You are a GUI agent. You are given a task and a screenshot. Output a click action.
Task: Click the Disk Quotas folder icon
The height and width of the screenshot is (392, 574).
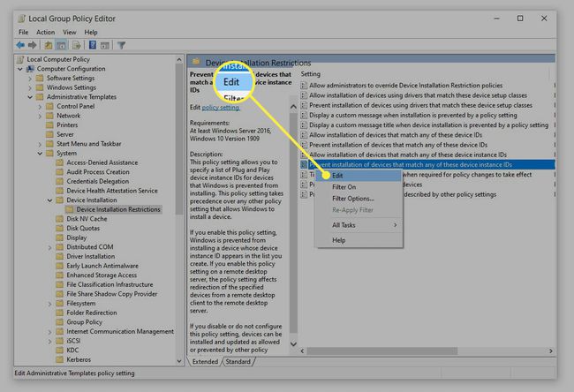(x=60, y=229)
